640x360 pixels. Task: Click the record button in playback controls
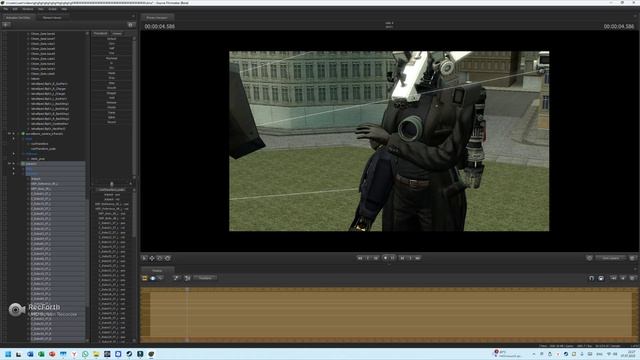click(x=385, y=258)
